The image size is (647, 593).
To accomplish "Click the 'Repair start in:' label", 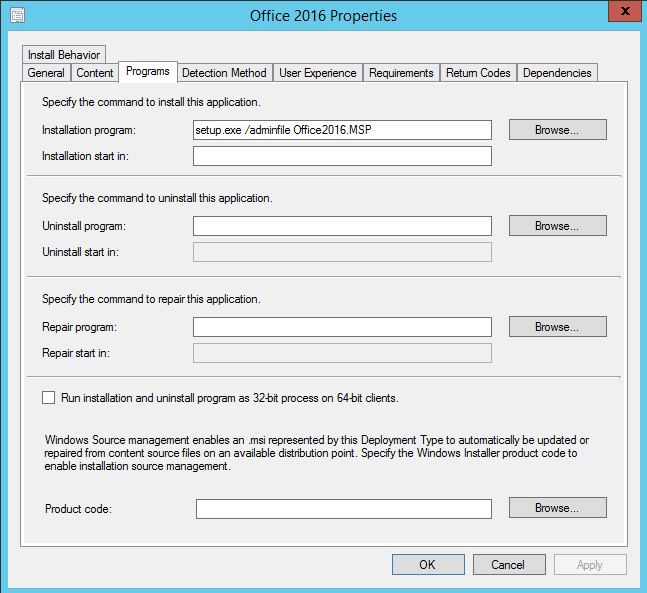I will [76, 353].
